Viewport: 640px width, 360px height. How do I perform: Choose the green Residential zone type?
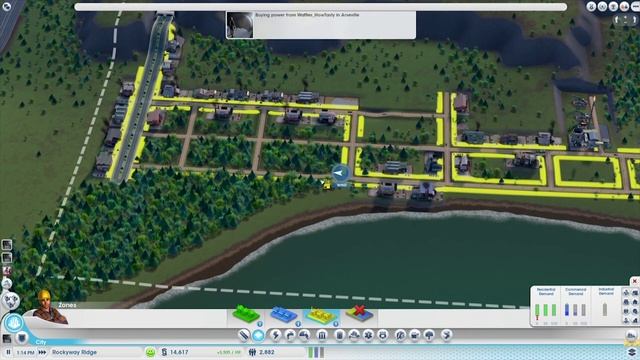tap(246, 313)
